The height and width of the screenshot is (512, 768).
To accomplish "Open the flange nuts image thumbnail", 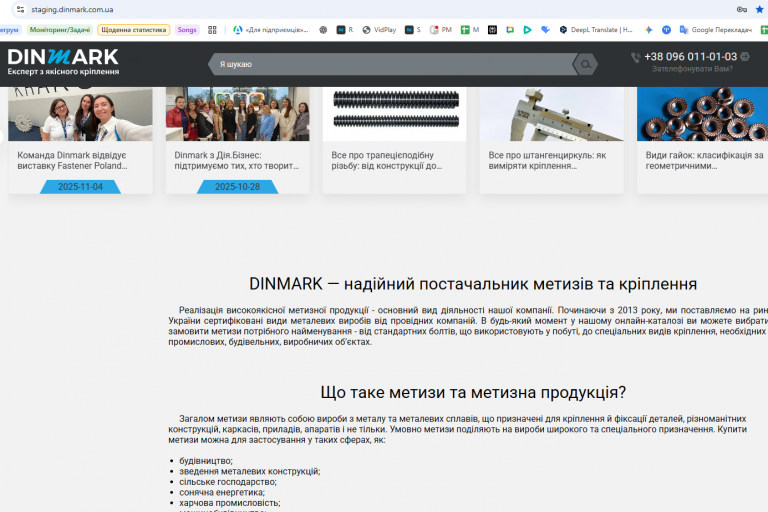I will coord(702,114).
